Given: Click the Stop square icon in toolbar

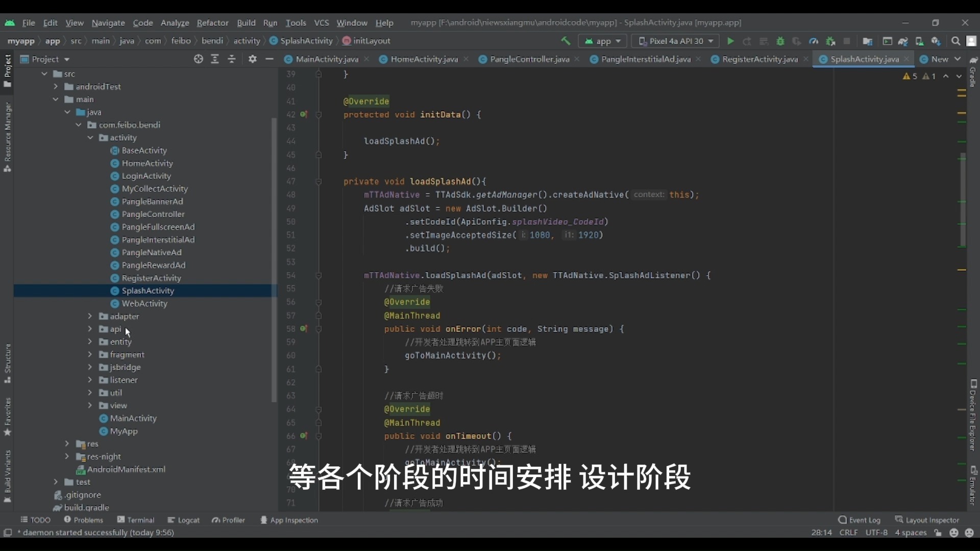Looking at the screenshot, I should [x=847, y=41].
